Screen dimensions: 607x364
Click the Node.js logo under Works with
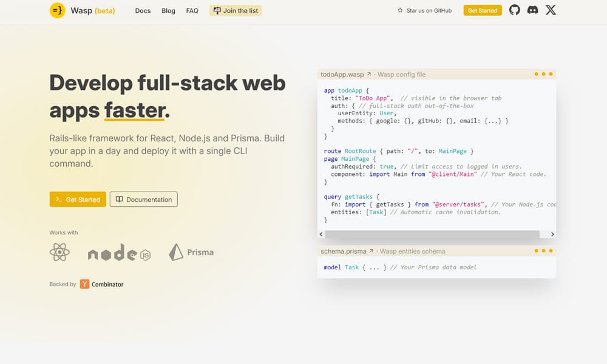click(x=119, y=252)
